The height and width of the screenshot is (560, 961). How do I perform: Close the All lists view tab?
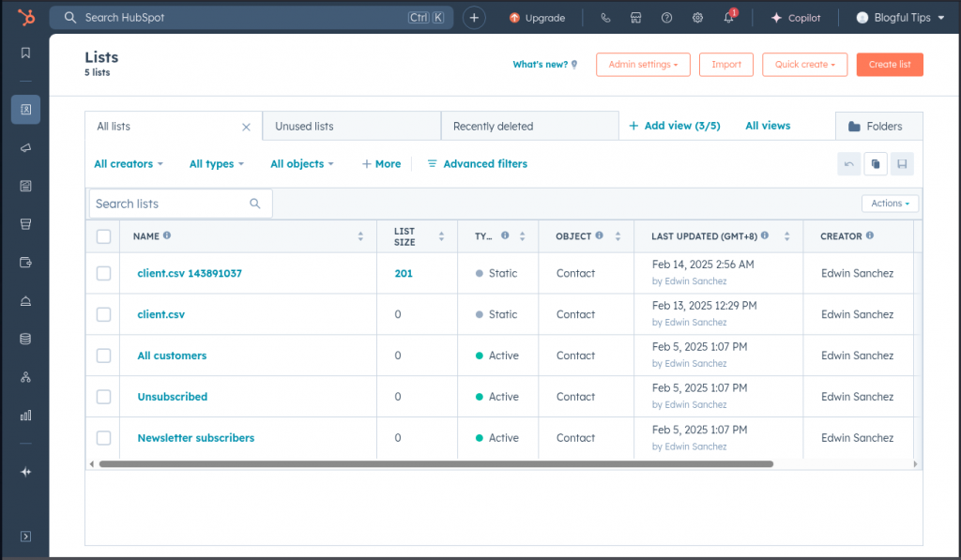pyautogui.click(x=247, y=127)
